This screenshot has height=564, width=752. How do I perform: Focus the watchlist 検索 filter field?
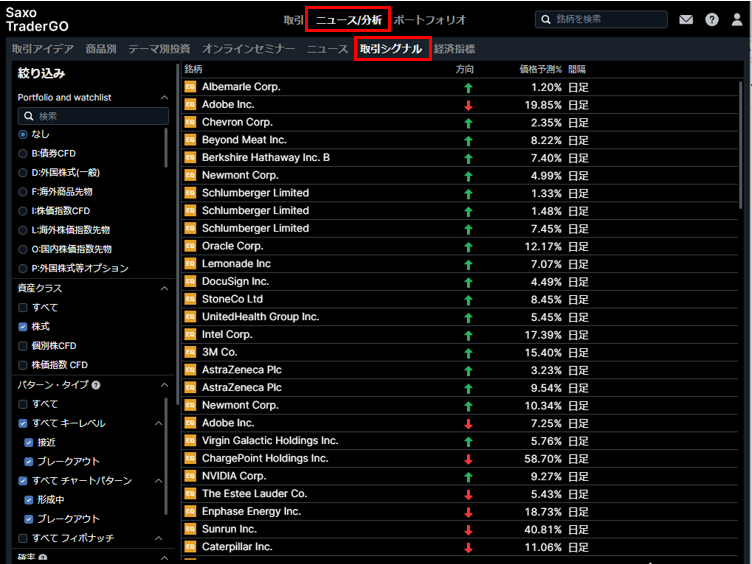[93, 116]
